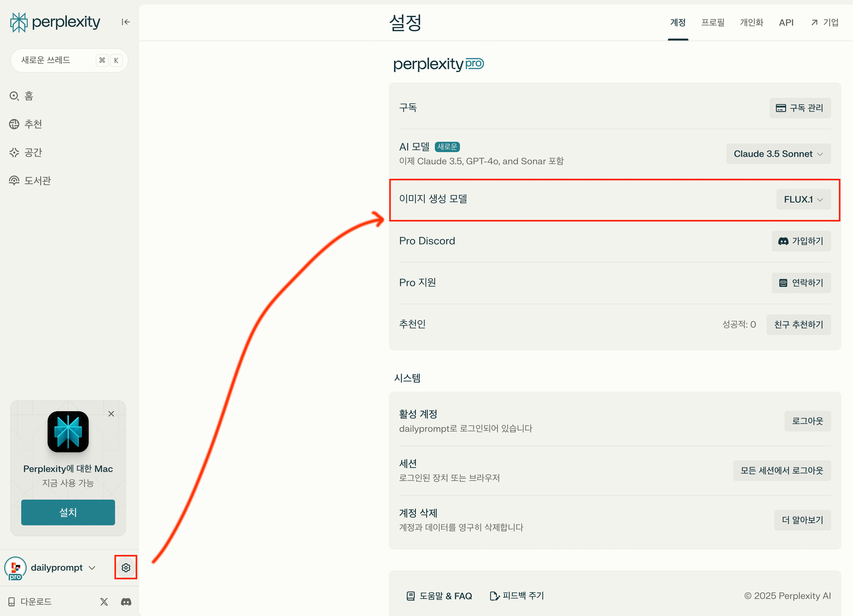Click 가입하기 Discord join button

point(801,241)
